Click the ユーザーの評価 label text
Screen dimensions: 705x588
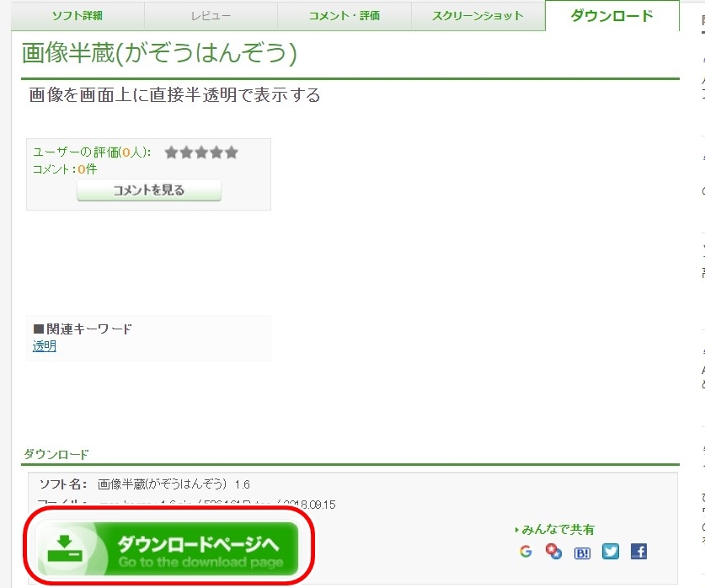pos(92,152)
